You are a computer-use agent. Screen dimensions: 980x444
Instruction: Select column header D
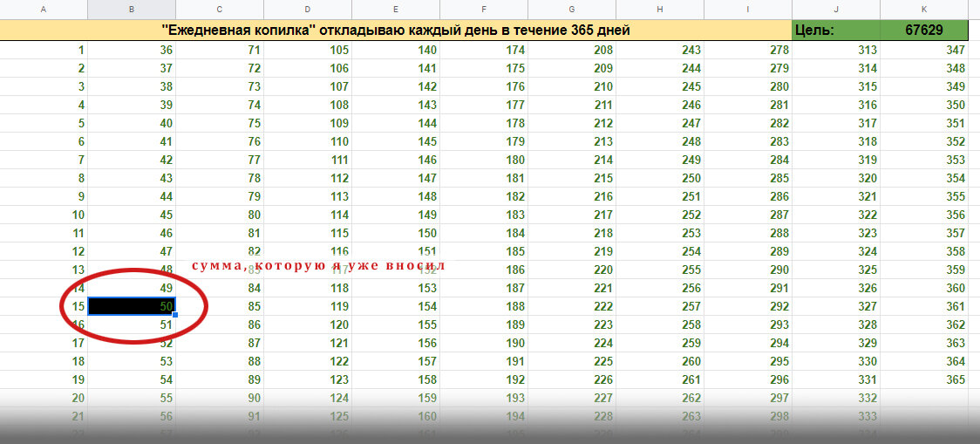pyautogui.click(x=308, y=10)
